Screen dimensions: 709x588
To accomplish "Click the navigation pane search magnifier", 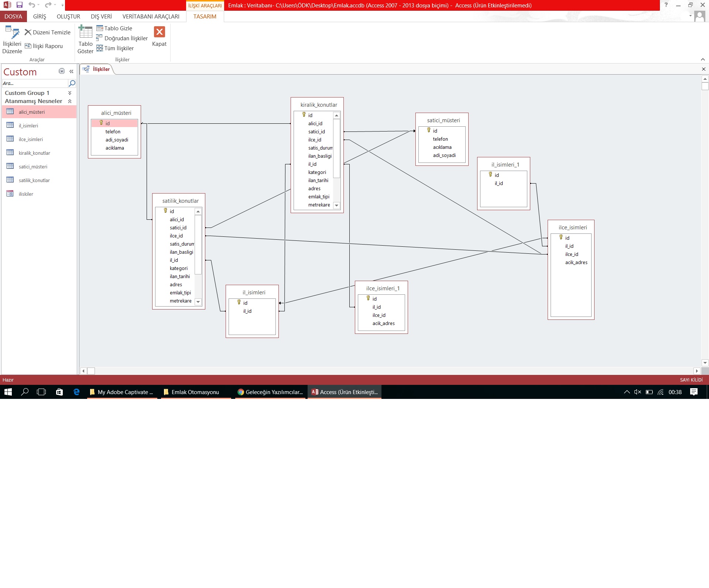I will [72, 83].
